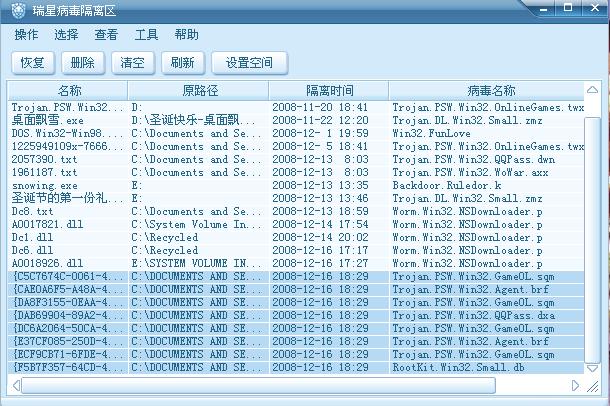Click the E:\SYSTEM VOLUME IN... path cell
Image resolution: width=610 pixels, height=406 pixels.
[196, 264]
